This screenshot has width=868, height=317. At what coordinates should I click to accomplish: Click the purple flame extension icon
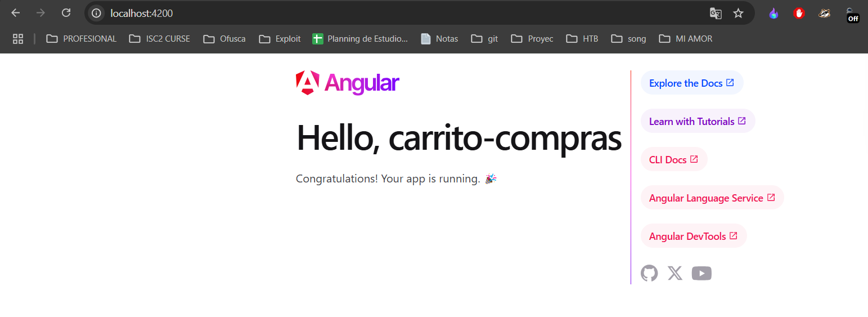(773, 13)
